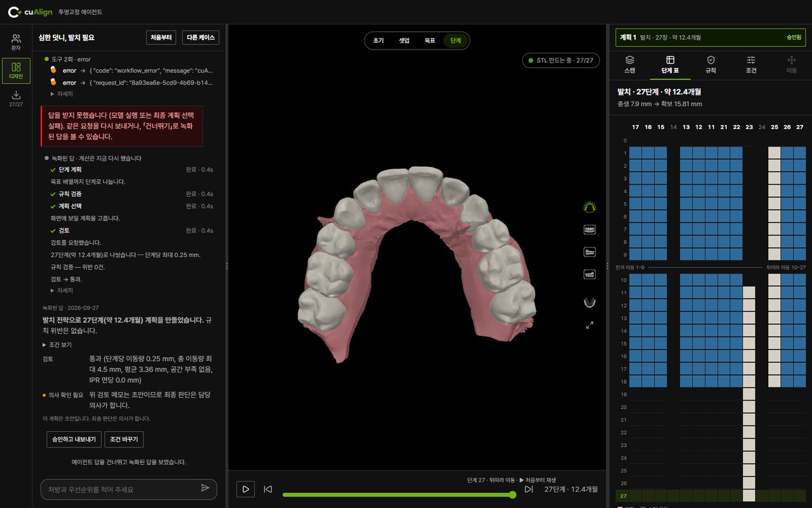Expand the 3D viewer to fullscreen
The width and height of the screenshot is (812, 508).
click(589, 325)
